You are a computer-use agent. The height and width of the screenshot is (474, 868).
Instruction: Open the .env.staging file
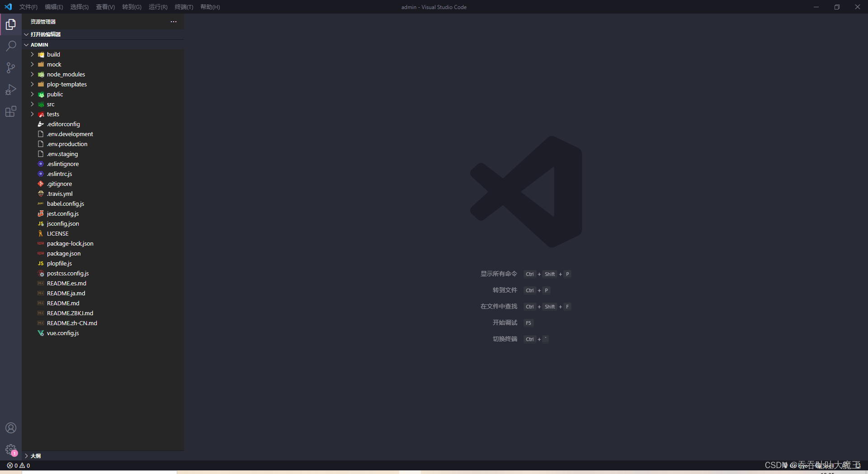pos(103,154)
